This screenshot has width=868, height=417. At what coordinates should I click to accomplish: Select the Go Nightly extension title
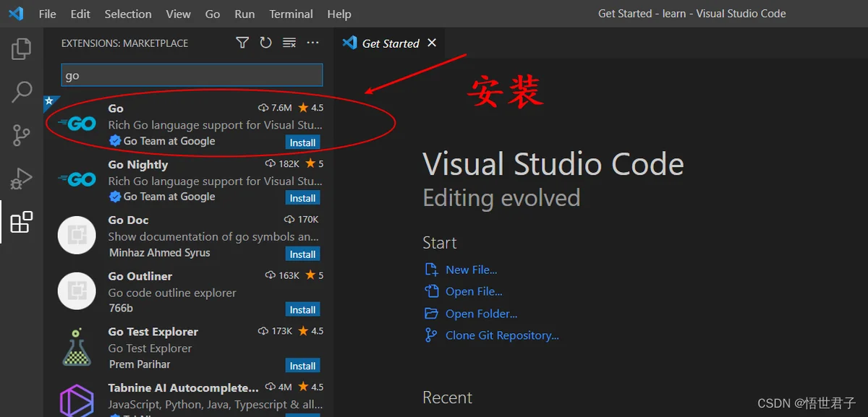[138, 164]
